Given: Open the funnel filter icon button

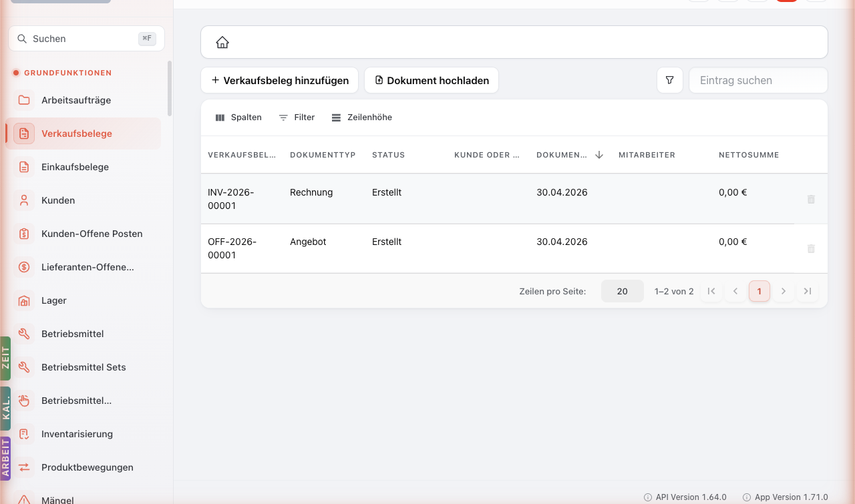Looking at the screenshot, I should tap(670, 80).
